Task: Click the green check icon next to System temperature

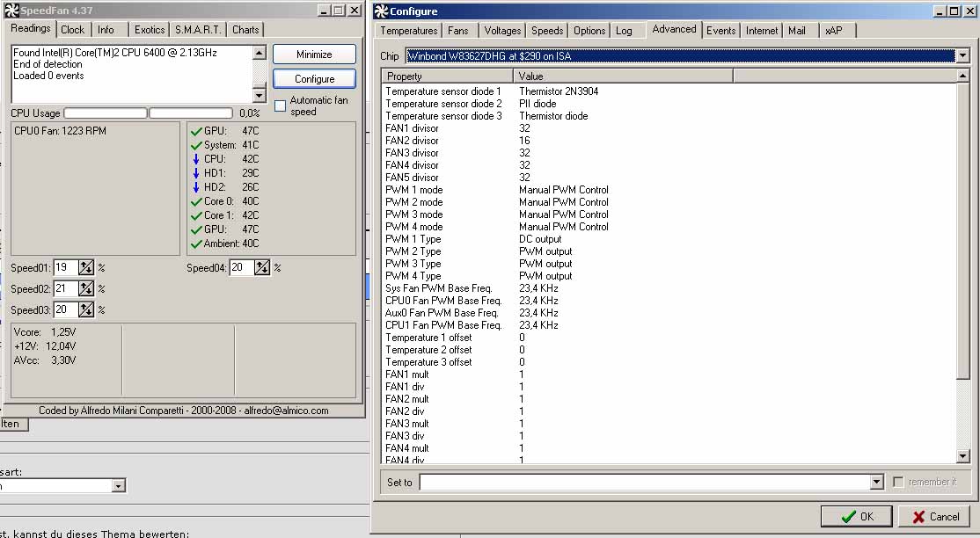Action: (x=195, y=145)
